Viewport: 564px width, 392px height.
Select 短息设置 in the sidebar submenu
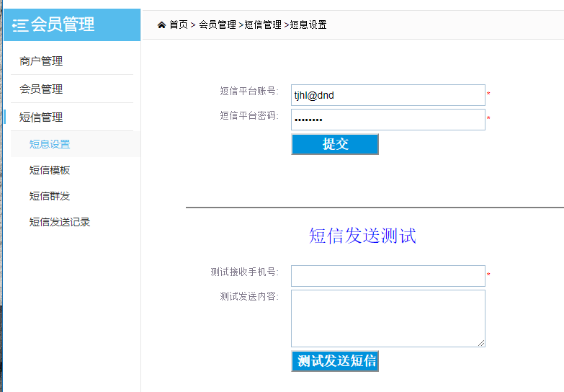point(50,144)
